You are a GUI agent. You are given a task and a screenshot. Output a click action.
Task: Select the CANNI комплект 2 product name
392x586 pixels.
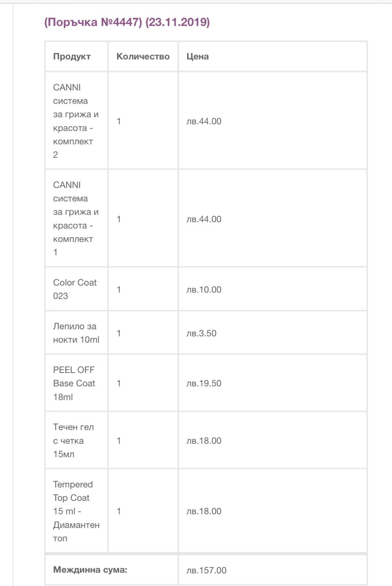coord(75,121)
